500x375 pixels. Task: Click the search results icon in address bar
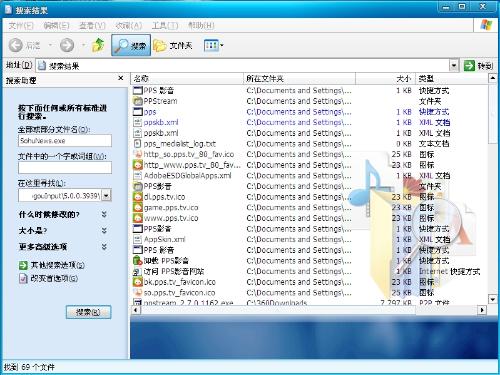(42, 66)
